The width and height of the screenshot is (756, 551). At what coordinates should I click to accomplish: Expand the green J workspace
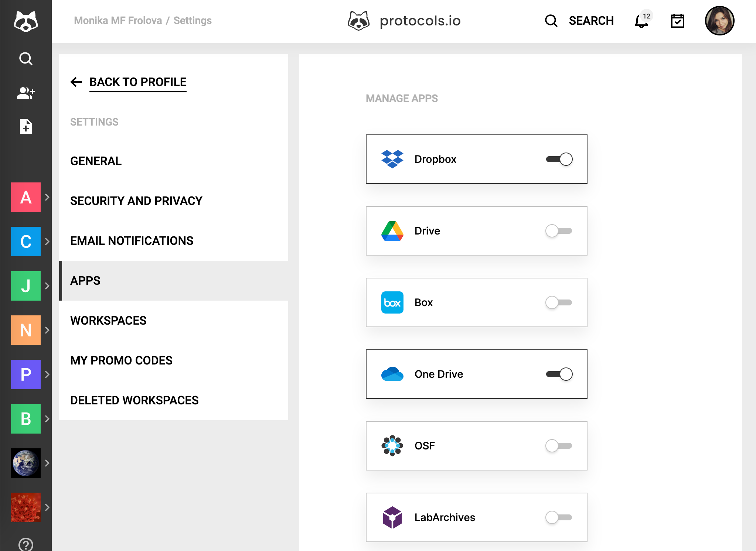pos(47,286)
